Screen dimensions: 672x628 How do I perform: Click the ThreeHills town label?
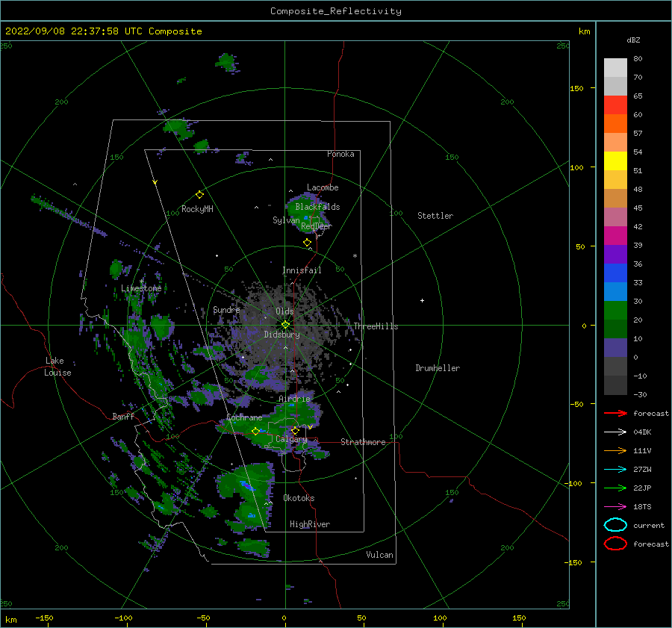(x=376, y=326)
